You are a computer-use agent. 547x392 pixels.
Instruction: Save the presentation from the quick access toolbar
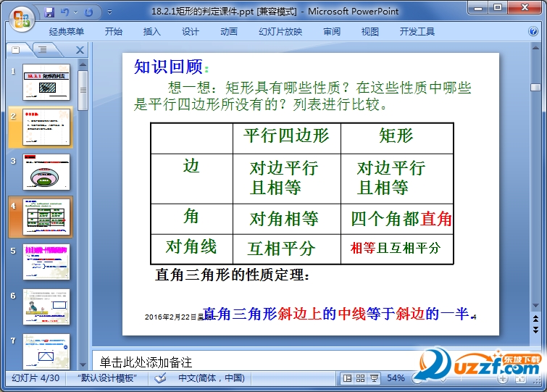[49, 12]
